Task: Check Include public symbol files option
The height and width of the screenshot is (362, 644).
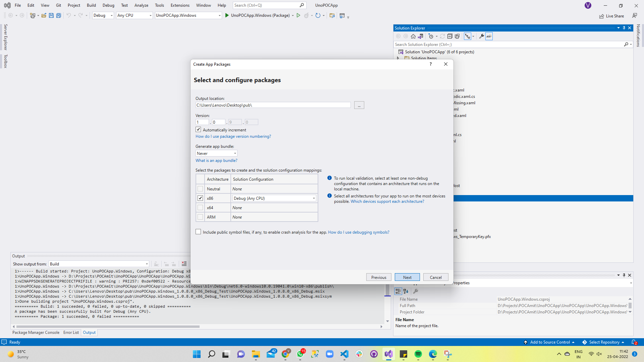Action: click(x=198, y=232)
